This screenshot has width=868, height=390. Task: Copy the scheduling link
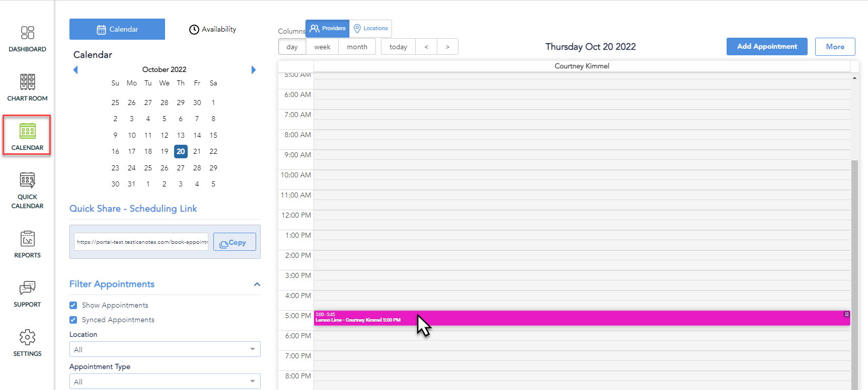234,242
